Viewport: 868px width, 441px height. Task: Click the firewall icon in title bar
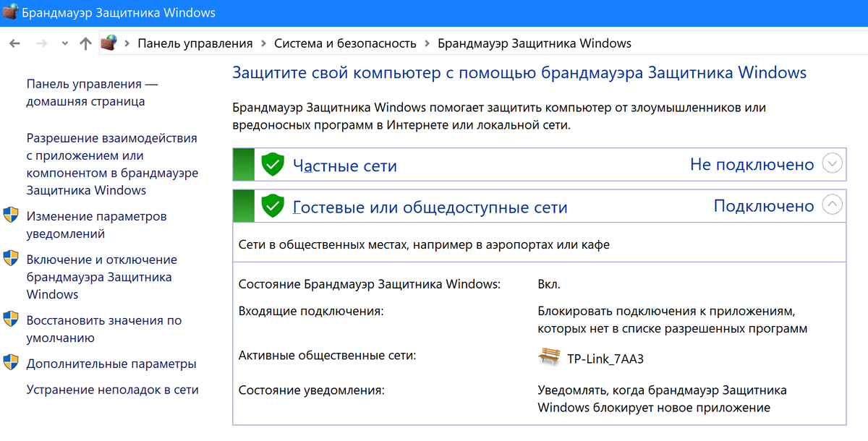(x=10, y=13)
